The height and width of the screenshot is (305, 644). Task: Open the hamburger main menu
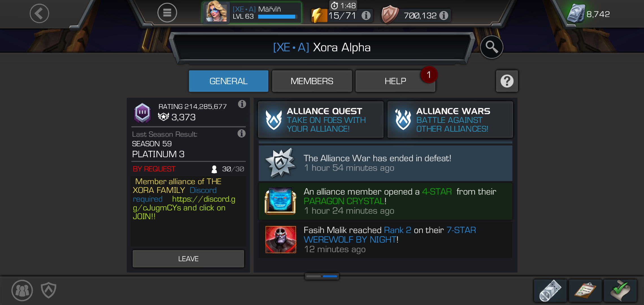[x=167, y=13]
